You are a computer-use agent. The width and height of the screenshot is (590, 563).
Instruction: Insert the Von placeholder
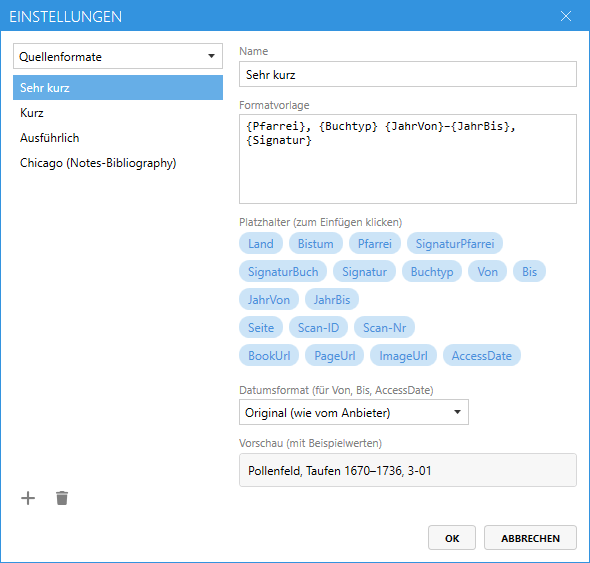click(488, 271)
